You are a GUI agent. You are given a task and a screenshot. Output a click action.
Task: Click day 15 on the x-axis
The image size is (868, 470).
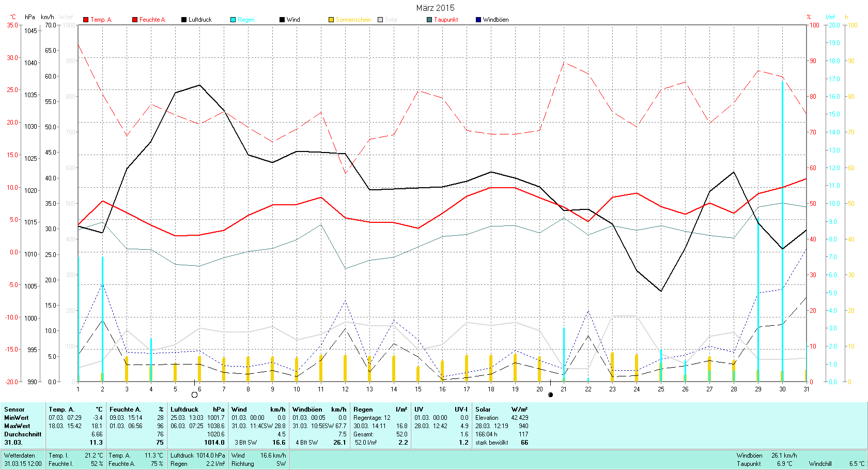[418, 389]
